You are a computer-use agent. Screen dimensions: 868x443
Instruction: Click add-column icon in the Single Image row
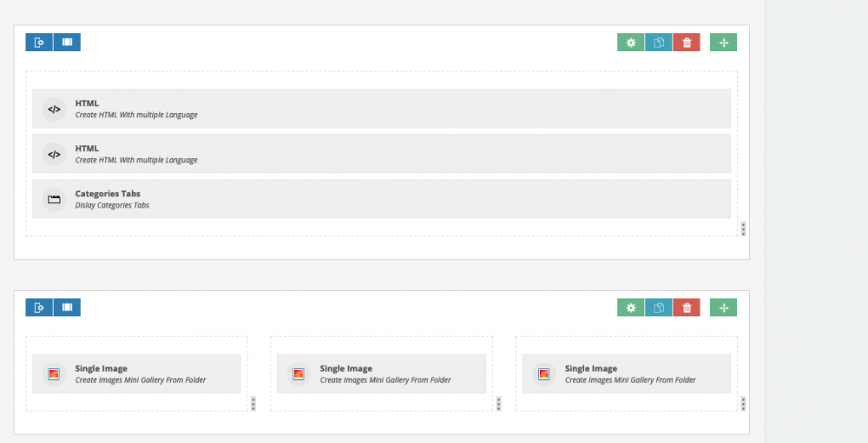39,307
